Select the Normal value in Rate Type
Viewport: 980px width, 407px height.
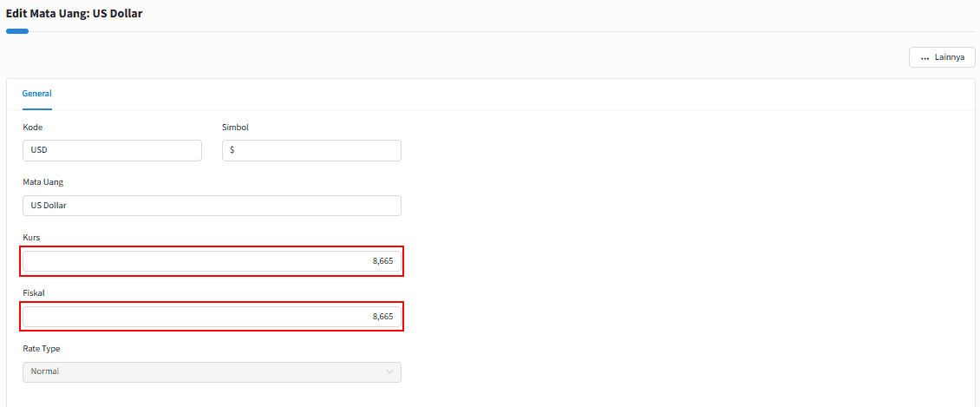tap(45, 371)
